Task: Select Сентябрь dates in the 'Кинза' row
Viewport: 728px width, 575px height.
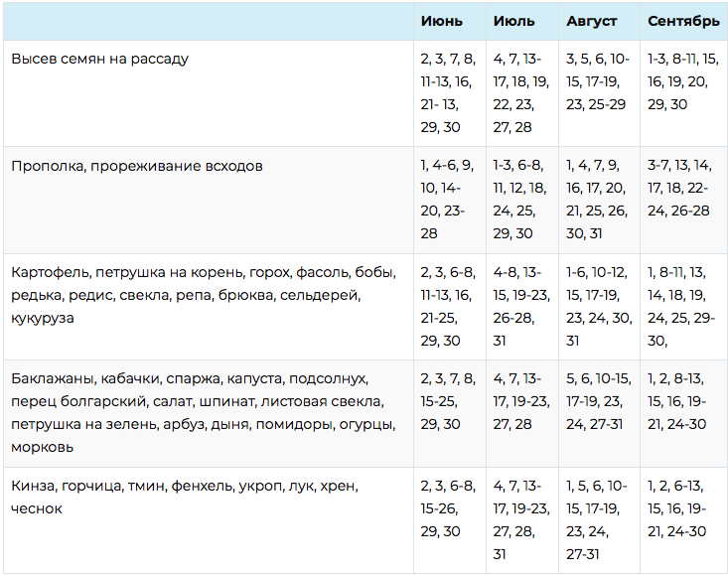Action: [680, 508]
